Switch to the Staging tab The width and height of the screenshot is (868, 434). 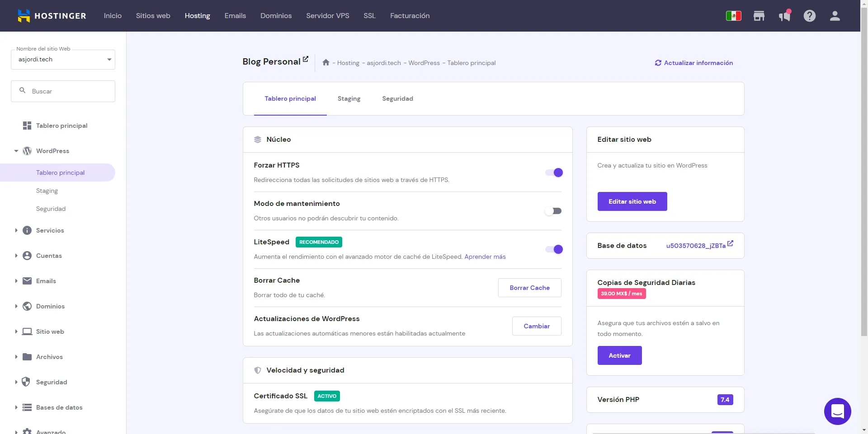(x=349, y=98)
